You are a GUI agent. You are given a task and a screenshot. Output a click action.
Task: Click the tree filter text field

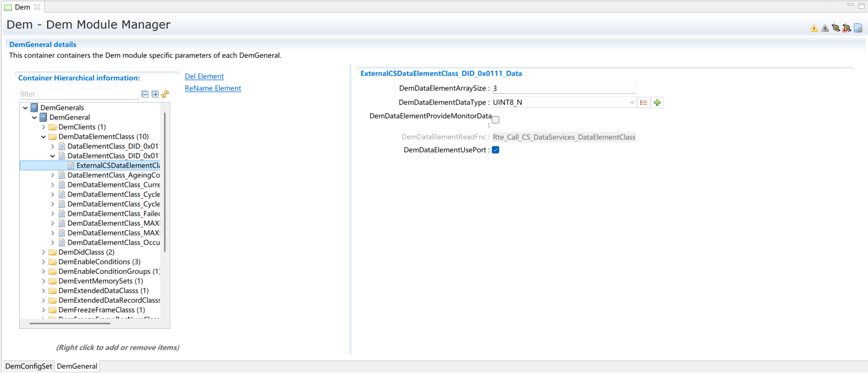(x=79, y=95)
